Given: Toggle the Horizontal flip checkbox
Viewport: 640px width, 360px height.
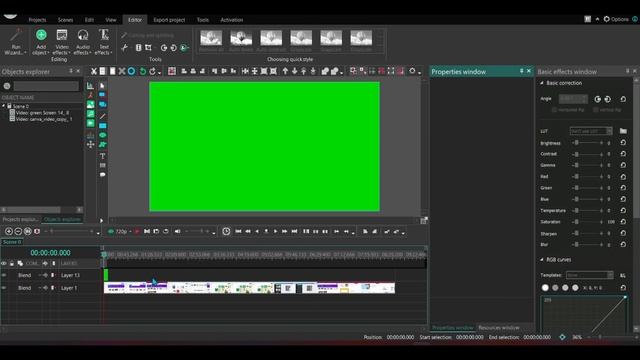Looking at the screenshot, I should point(554,110).
